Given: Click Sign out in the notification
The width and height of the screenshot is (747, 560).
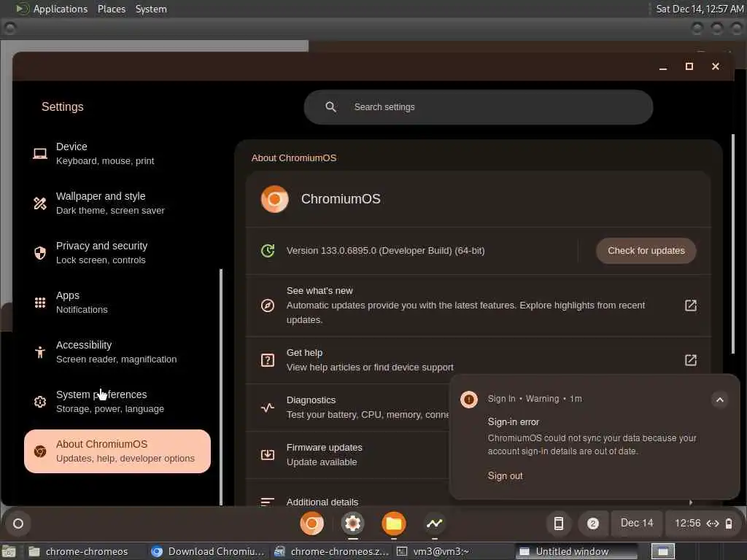Looking at the screenshot, I should (505, 475).
